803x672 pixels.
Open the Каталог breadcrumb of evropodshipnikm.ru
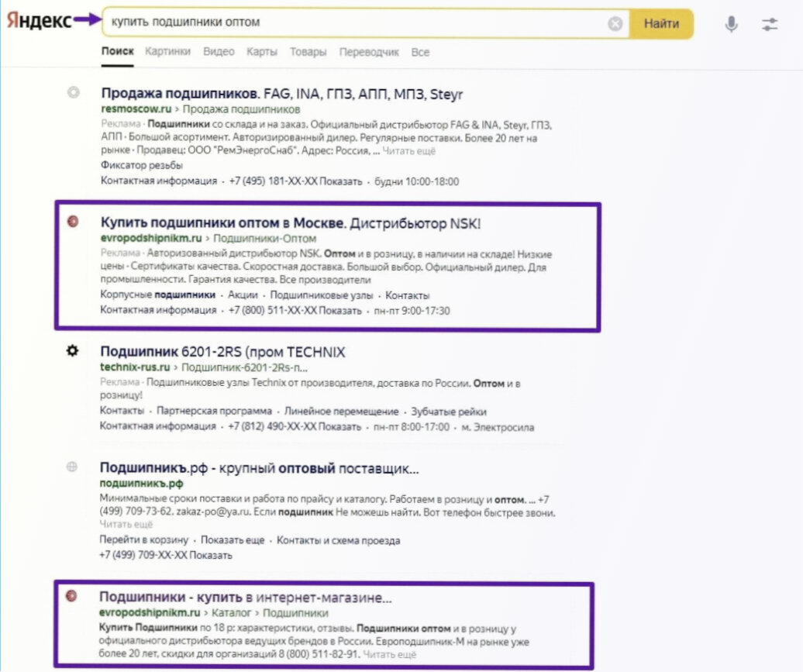tap(232, 612)
